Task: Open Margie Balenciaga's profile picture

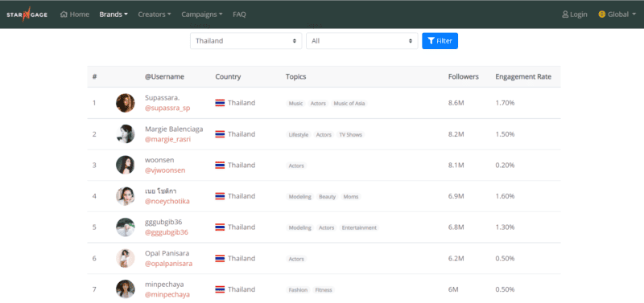Action: click(x=126, y=134)
